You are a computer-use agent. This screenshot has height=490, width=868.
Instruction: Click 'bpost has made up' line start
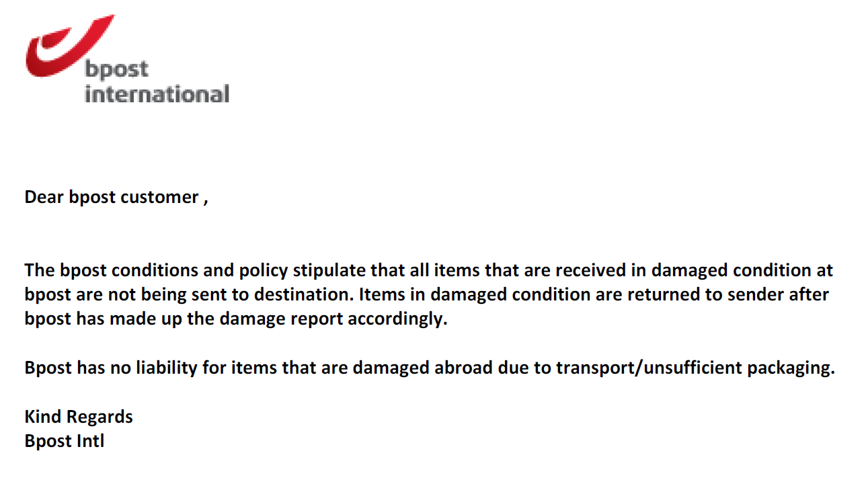[x=103, y=319]
